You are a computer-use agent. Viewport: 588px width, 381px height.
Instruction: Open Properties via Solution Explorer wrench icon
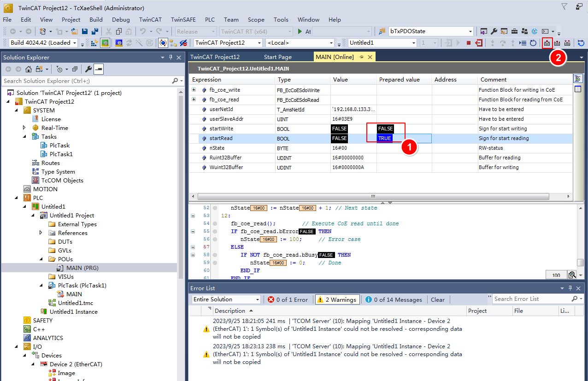tap(88, 69)
